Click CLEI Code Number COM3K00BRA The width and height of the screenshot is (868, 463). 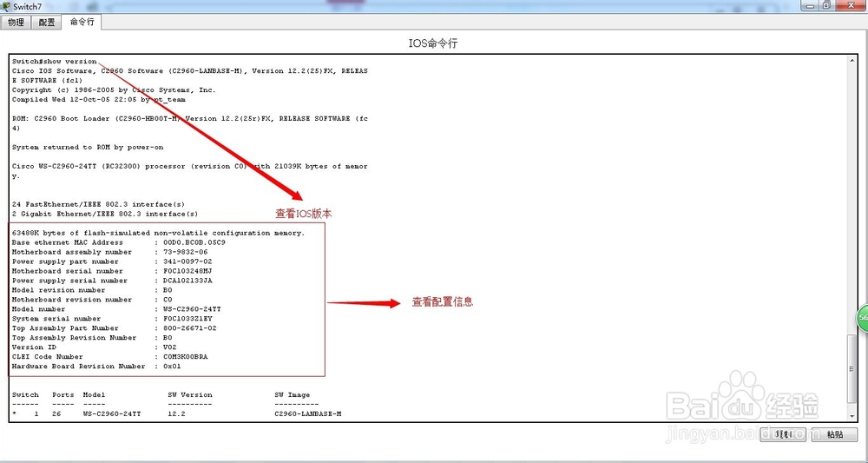pos(186,357)
